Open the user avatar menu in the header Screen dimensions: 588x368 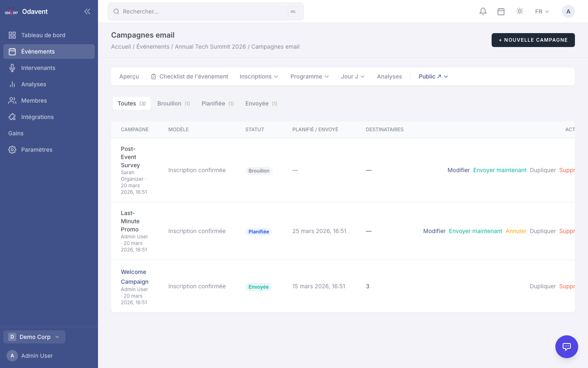point(568,11)
